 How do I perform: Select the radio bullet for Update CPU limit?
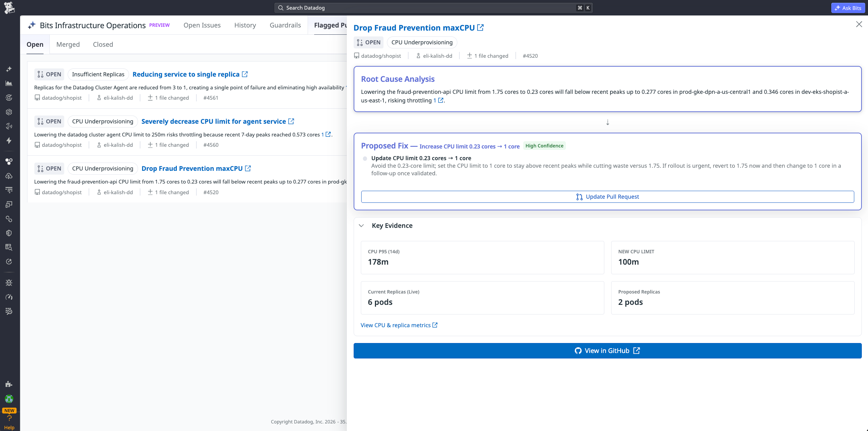[x=365, y=158]
